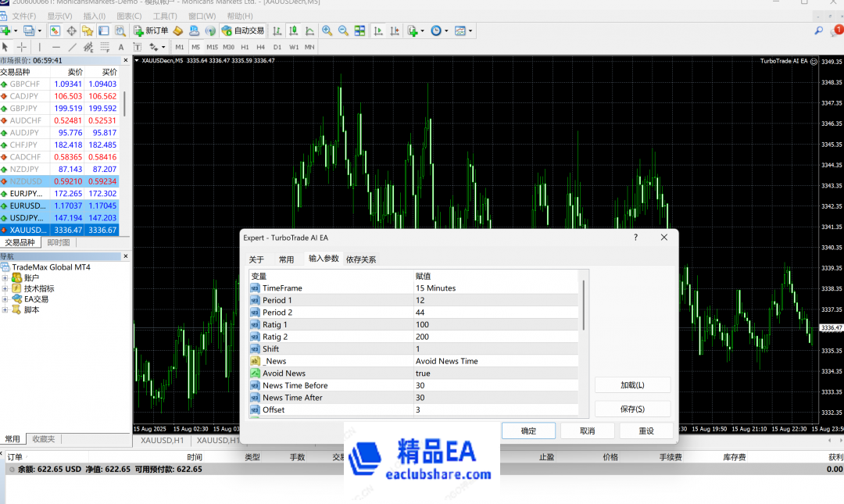Select the text A tool

pos(121,47)
